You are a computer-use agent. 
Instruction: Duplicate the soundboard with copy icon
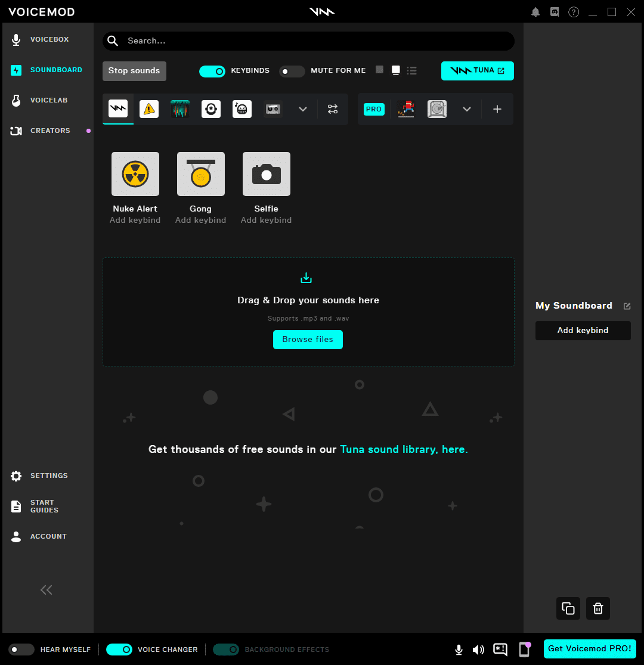point(568,608)
